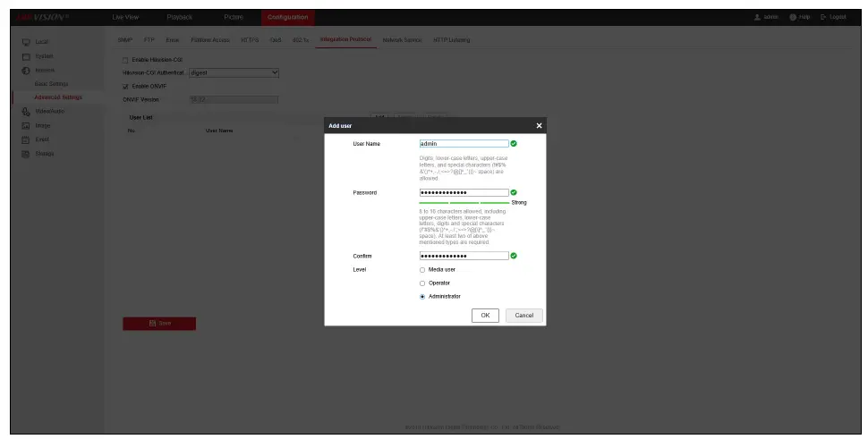The image size is (868, 439).
Task: Click the Help link text
Action: coord(804,17)
